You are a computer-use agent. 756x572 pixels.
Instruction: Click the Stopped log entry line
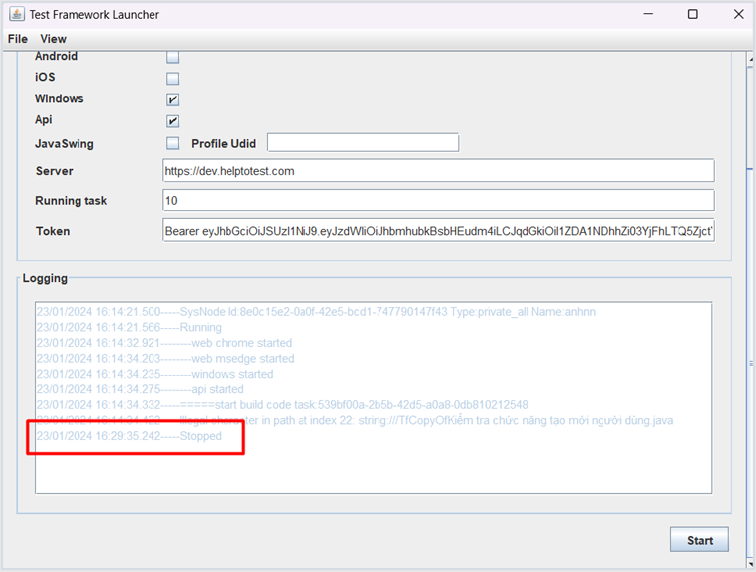click(129, 437)
